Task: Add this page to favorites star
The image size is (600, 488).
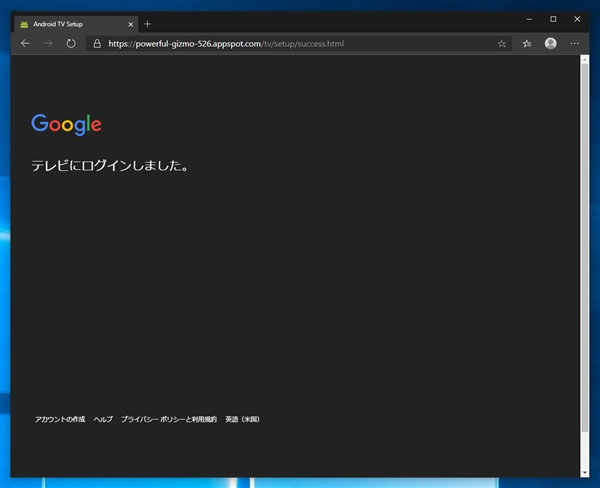Action: (x=502, y=44)
